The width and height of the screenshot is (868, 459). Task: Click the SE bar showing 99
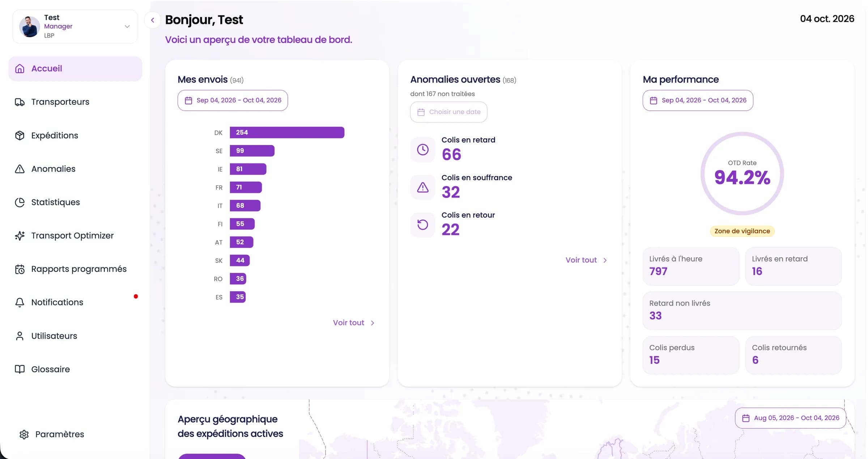252,151
